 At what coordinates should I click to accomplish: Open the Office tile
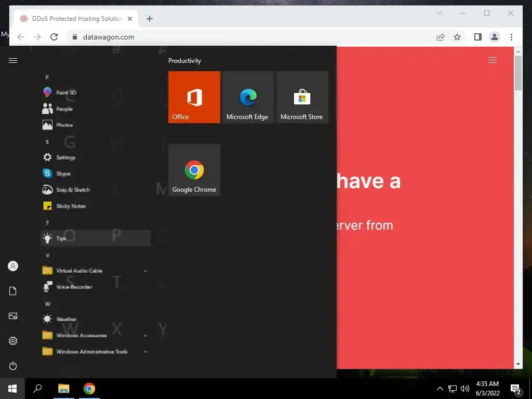194,97
